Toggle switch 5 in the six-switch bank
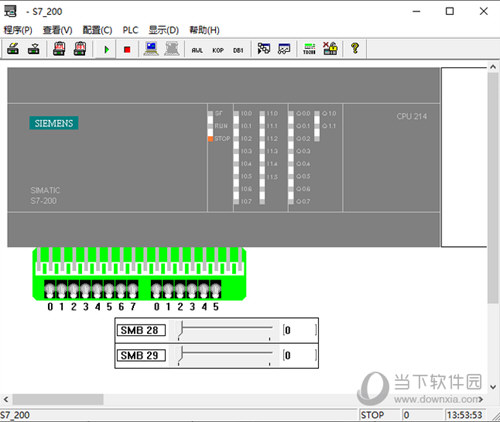 [216, 289]
